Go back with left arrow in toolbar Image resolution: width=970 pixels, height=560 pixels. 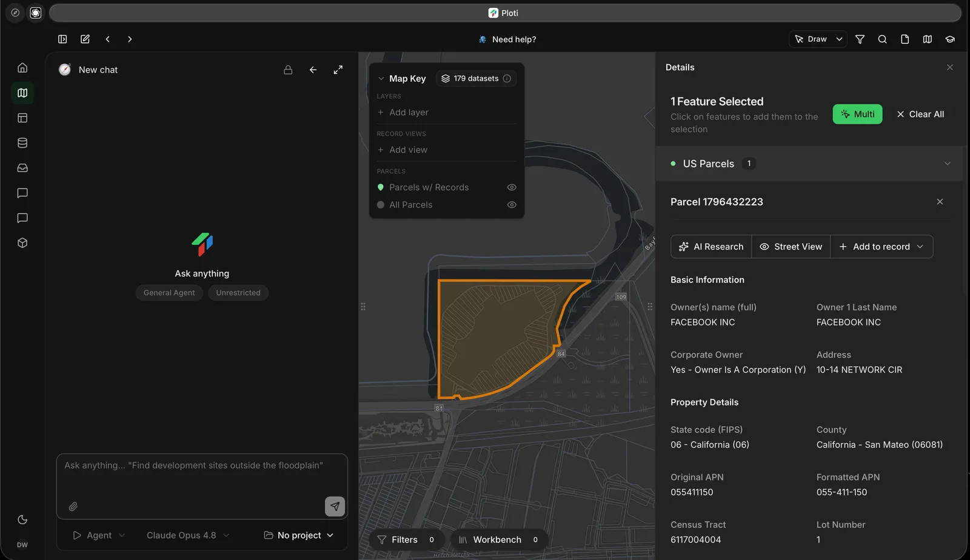[x=107, y=39]
